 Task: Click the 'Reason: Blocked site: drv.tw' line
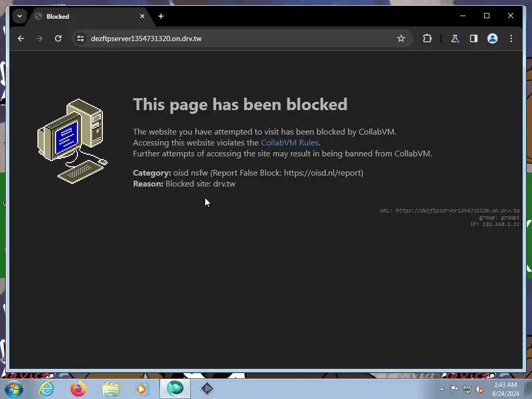[184, 184]
